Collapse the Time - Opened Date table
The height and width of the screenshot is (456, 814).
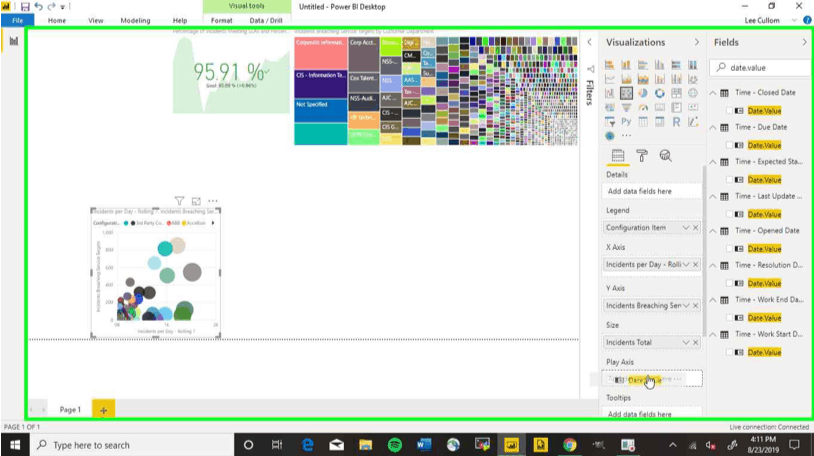713,231
